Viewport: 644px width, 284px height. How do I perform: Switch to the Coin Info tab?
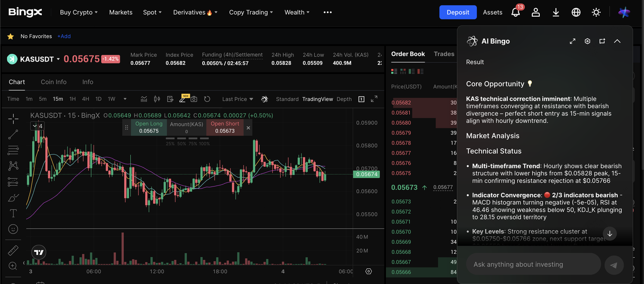tap(53, 82)
